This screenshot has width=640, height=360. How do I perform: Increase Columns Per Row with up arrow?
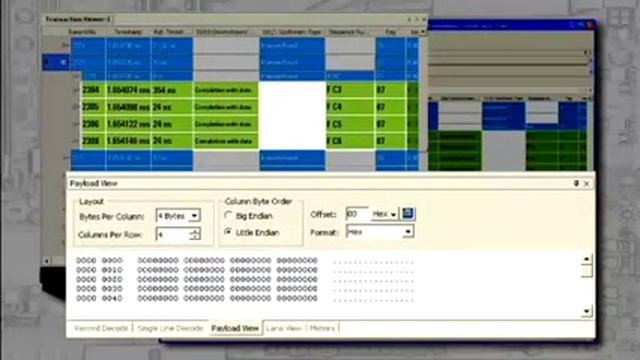pyautogui.click(x=196, y=231)
